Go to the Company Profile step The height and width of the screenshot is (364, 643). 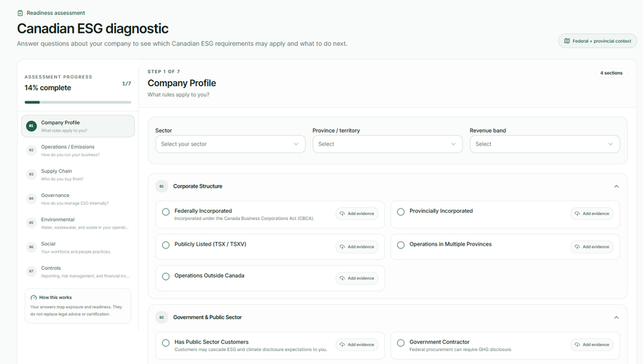78,126
